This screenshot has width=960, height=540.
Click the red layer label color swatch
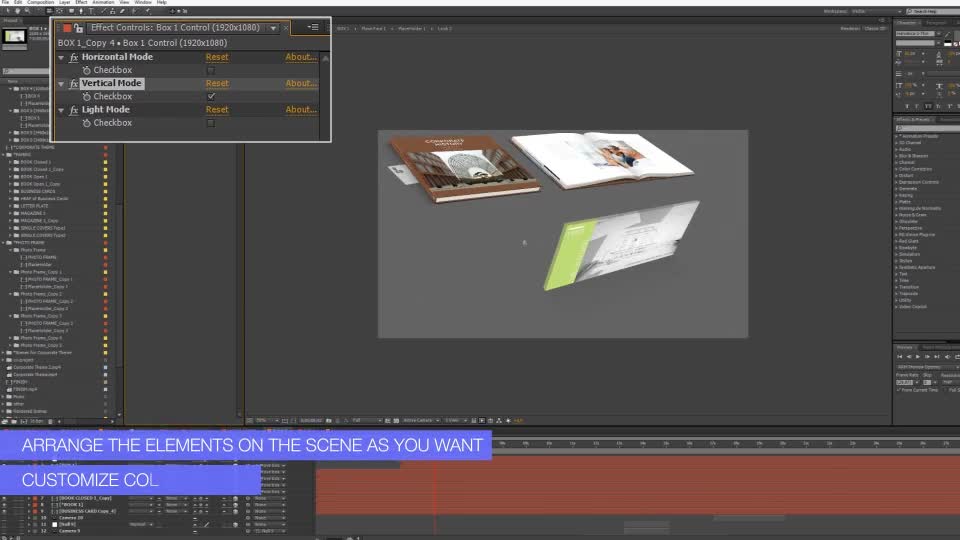tap(67, 28)
